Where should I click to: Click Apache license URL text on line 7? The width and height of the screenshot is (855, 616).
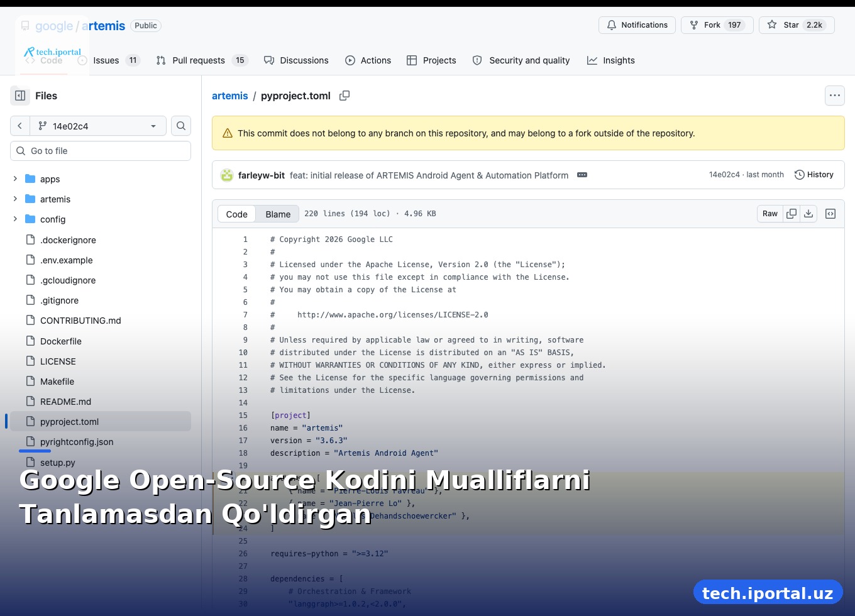[x=393, y=315]
